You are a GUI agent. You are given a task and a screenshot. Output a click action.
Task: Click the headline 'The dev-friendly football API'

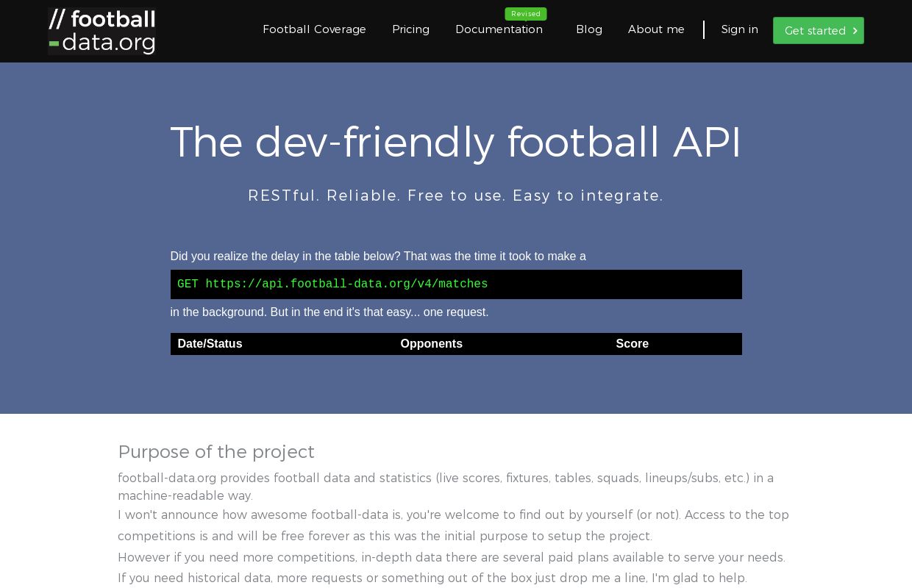pos(456,142)
